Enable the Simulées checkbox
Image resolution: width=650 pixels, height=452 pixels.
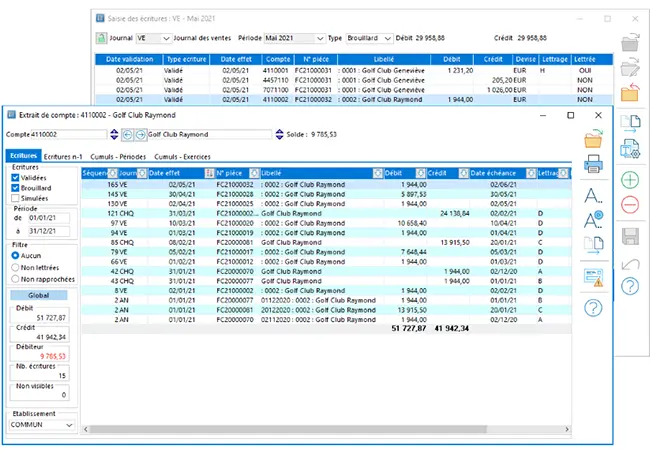coord(15,198)
